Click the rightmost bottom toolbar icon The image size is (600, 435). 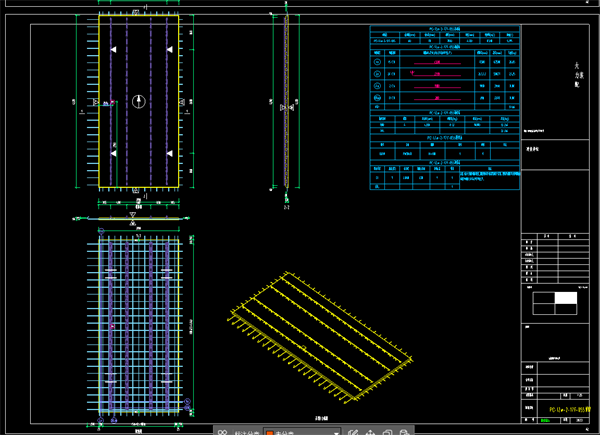404,432
